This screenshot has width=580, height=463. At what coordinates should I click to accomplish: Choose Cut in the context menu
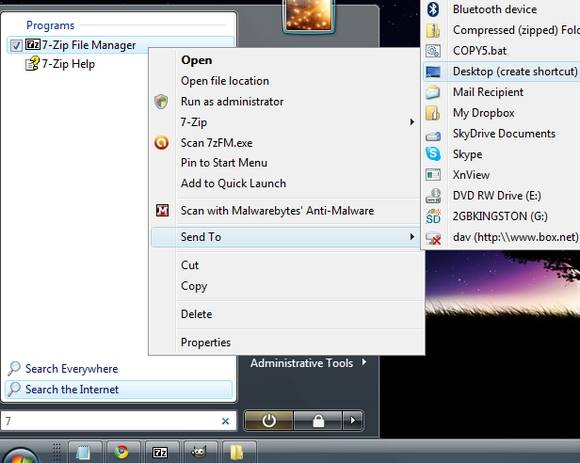coord(287,265)
